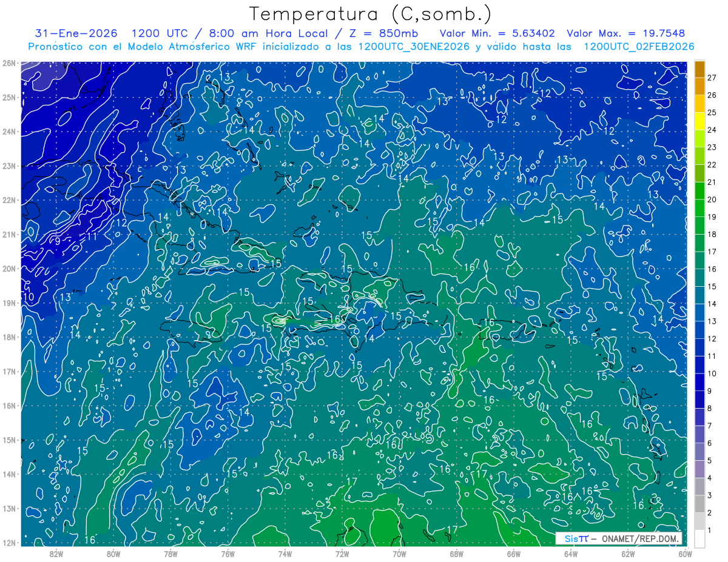Click legend value 22 on the color scale
The height and width of the screenshot is (562, 728).
tap(712, 165)
